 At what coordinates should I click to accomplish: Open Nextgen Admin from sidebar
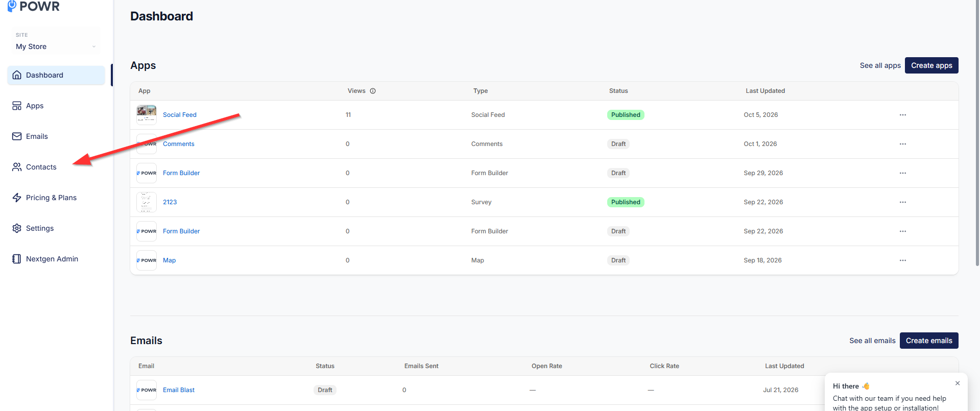pyautogui.click(x=56, y=259)
